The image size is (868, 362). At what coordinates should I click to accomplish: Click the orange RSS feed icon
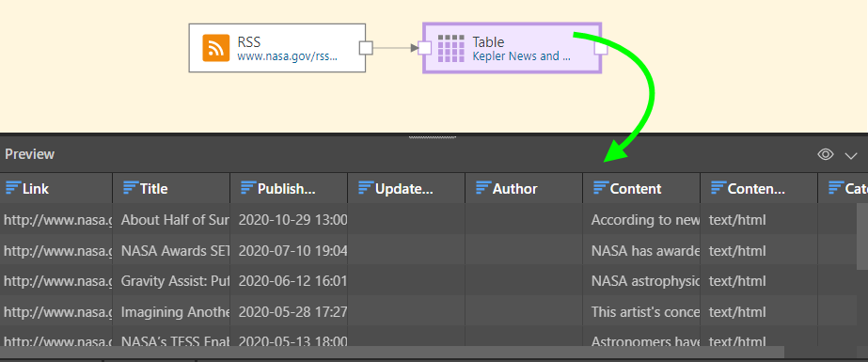(216, 48)
